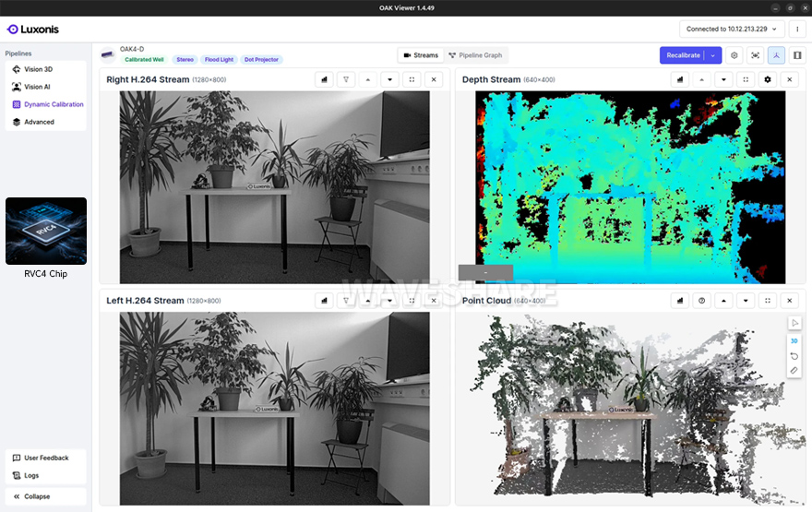This screenshot has height=512, width=812.
Task: Close the Point Cloud panel
Action: pos(790,301)
